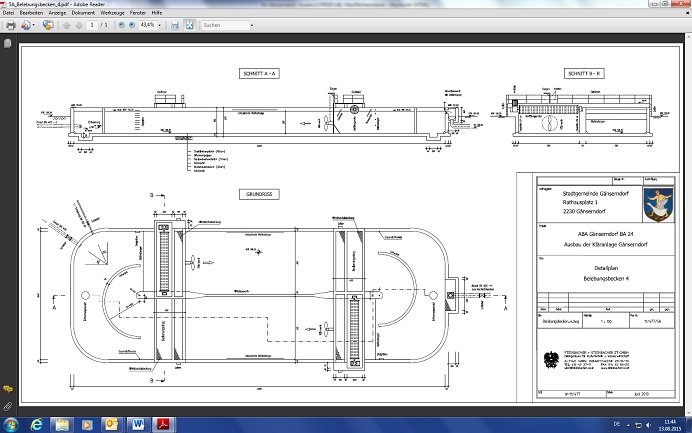
Task: Open the Pages thumbnail panel icon
Action: tap(8, 43)
